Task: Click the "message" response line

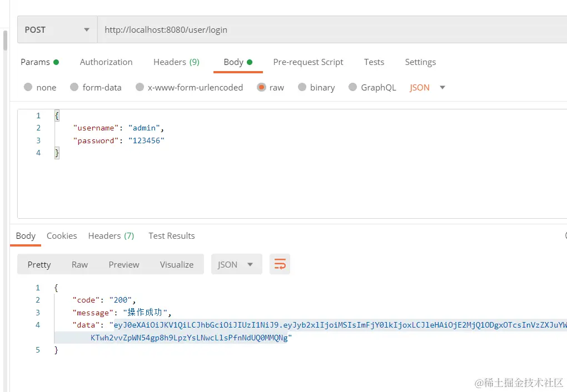Action: pos(122,313)
